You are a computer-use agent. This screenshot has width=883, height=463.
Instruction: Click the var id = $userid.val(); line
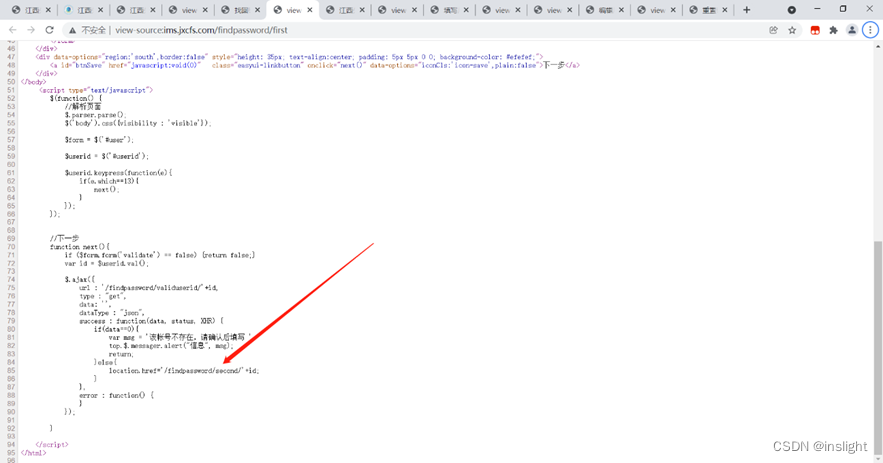click(106, 263)
